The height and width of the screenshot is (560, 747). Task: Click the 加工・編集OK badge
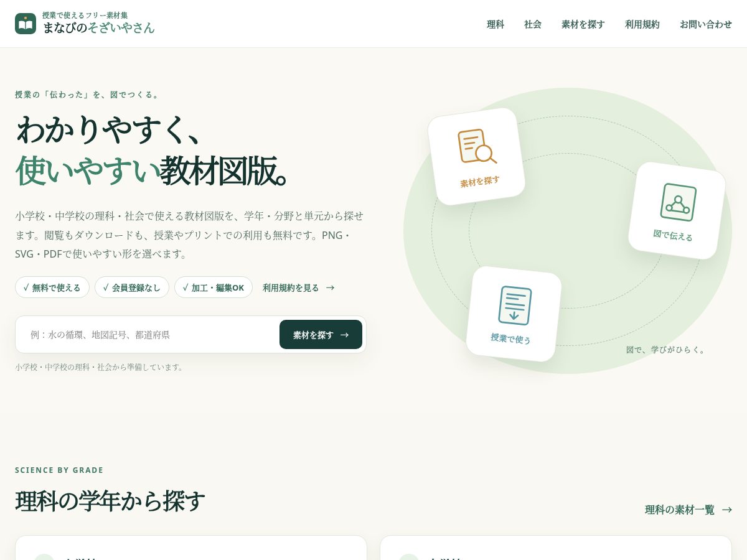click(x=214, y=287)
